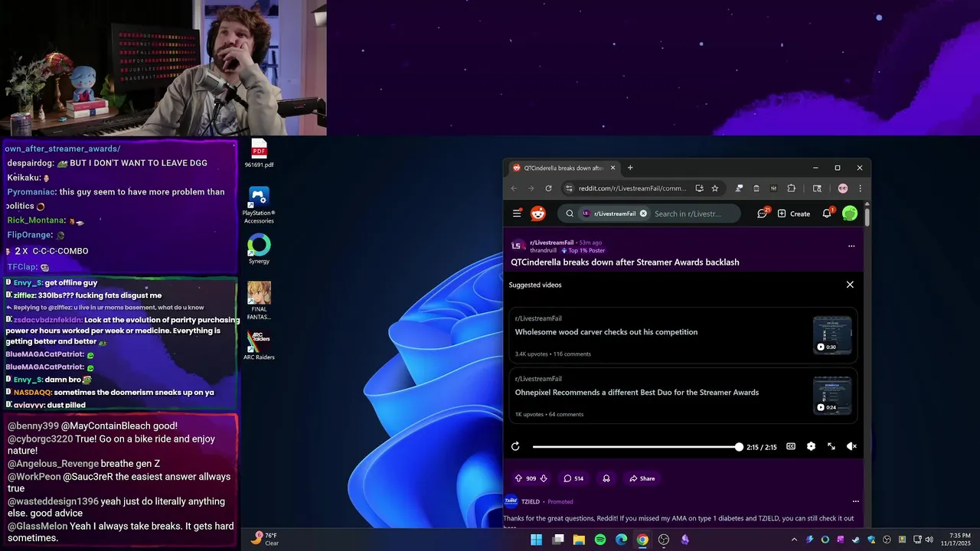Unmute the video with the speaker icon

click(851, 446)
